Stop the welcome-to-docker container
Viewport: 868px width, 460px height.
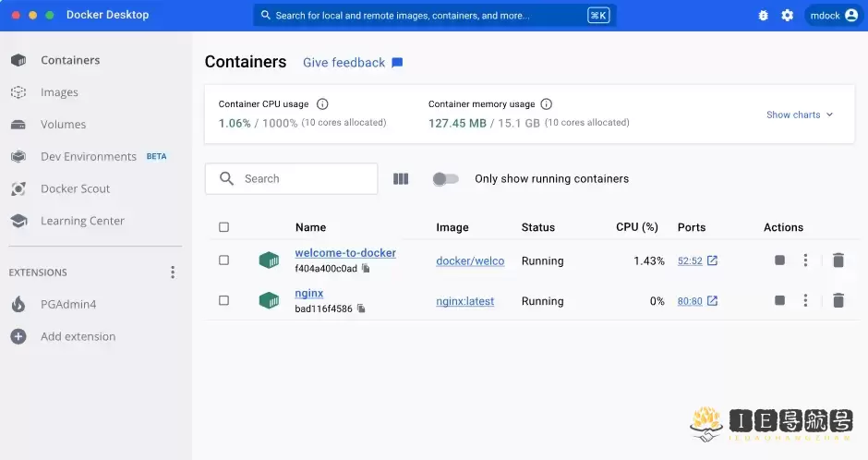[x=779, y=260]
